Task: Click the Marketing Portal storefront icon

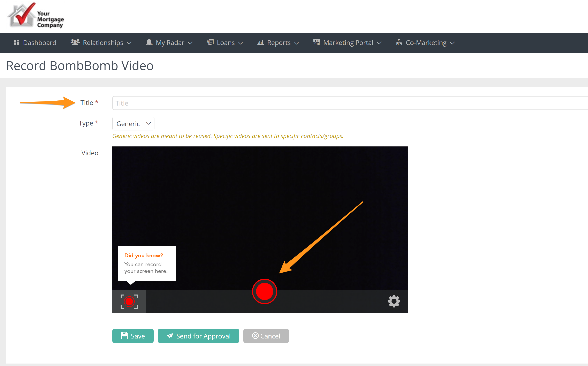Action: [x=316, y=42]
